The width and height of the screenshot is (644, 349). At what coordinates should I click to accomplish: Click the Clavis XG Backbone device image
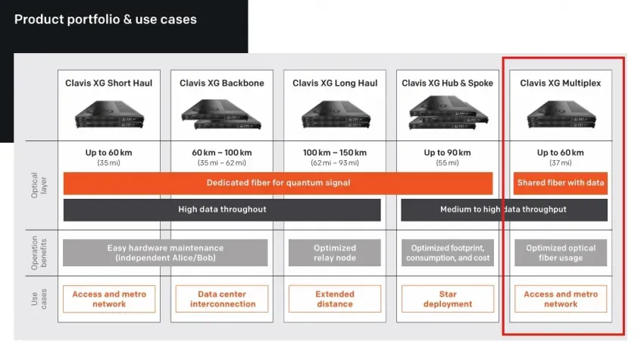click(221, 115)
